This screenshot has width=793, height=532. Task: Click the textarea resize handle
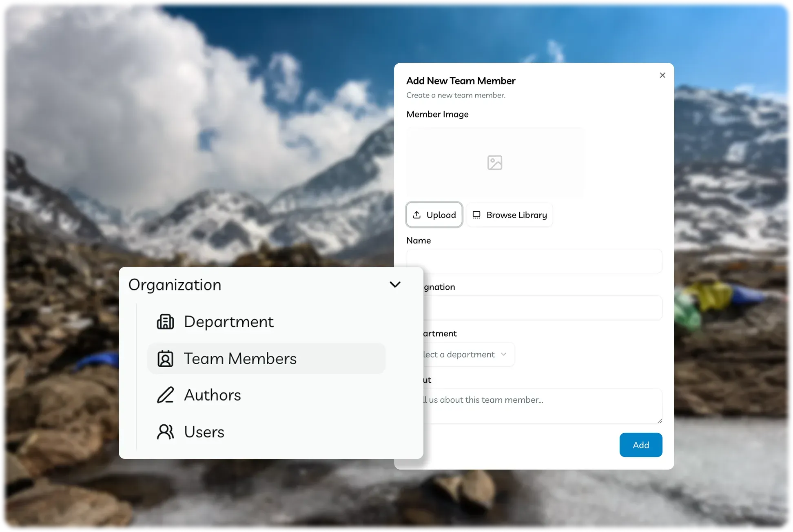click(x=659, y=421)
